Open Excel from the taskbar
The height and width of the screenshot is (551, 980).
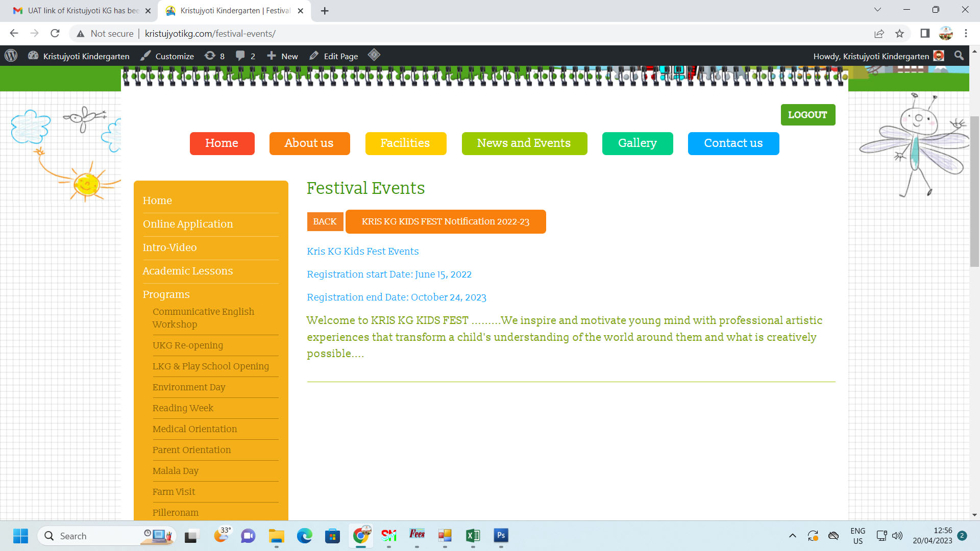(x=473, y=536)
